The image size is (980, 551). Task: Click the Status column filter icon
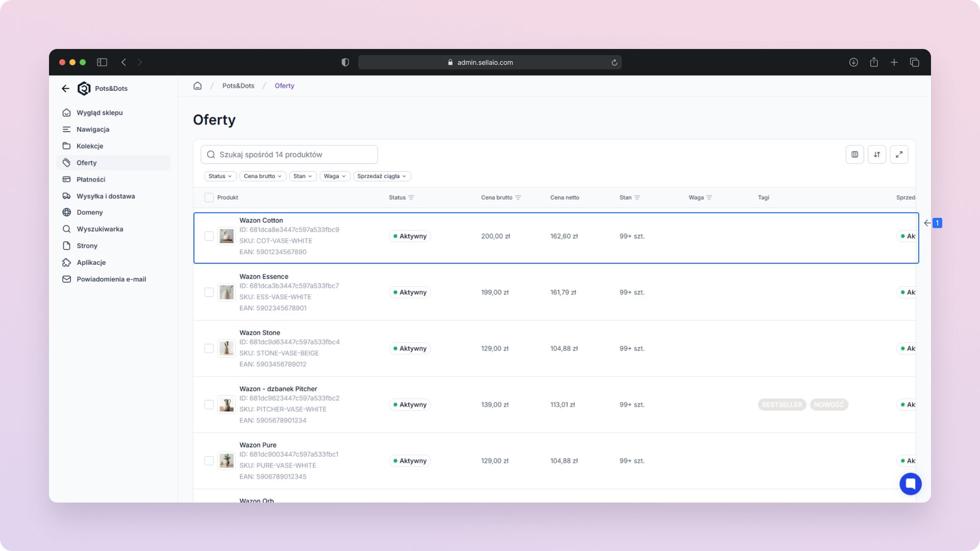[x=411, y=197]
